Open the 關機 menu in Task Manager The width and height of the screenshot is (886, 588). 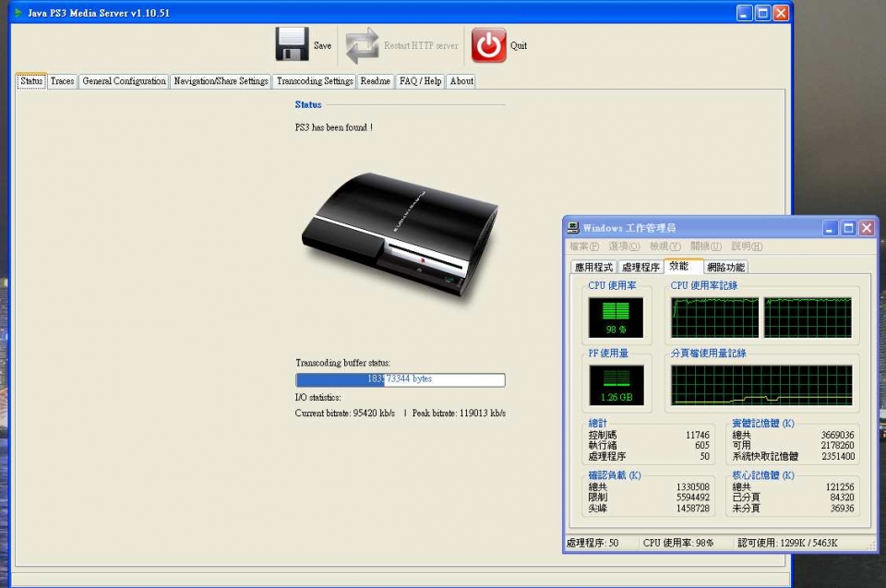706,246
